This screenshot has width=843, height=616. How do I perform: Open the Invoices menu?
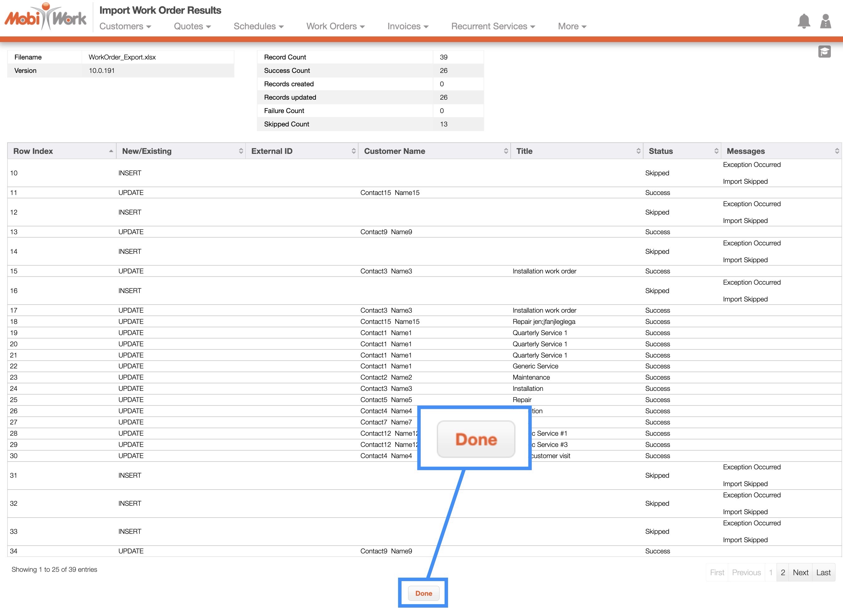[x=407, y=26]
